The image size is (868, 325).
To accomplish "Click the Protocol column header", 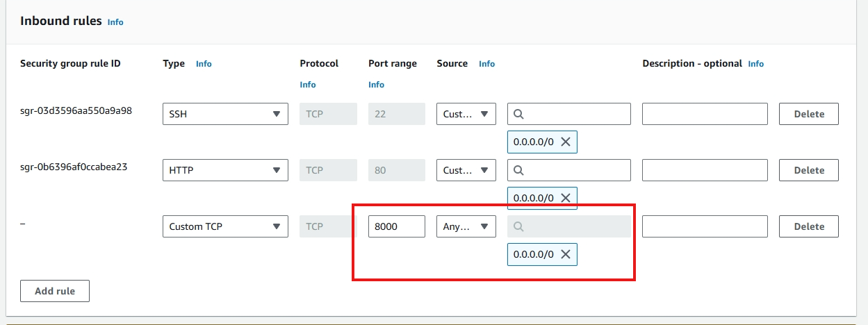I will click(x=319, y=63).
